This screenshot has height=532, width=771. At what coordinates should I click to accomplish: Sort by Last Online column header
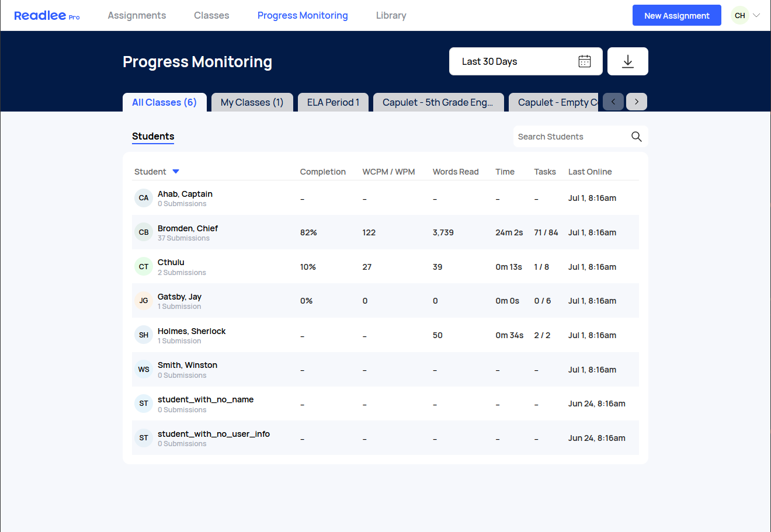tap(590, 172)
